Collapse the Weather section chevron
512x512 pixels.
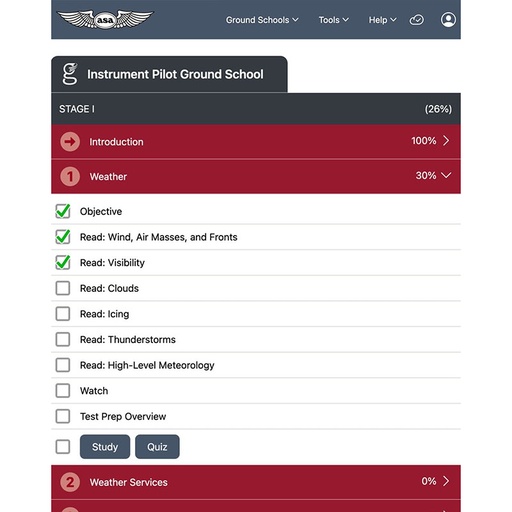pyautogui.click(x=446, y=175)
